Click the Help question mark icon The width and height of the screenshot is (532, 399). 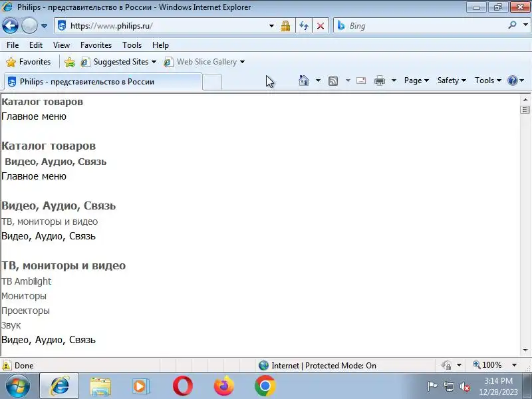coord(512,80)
